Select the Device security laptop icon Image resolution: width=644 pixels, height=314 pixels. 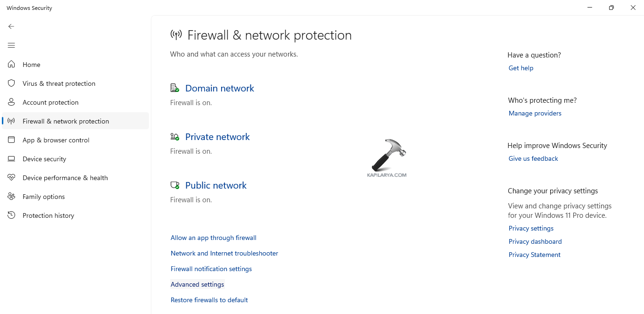coord(12,159)
